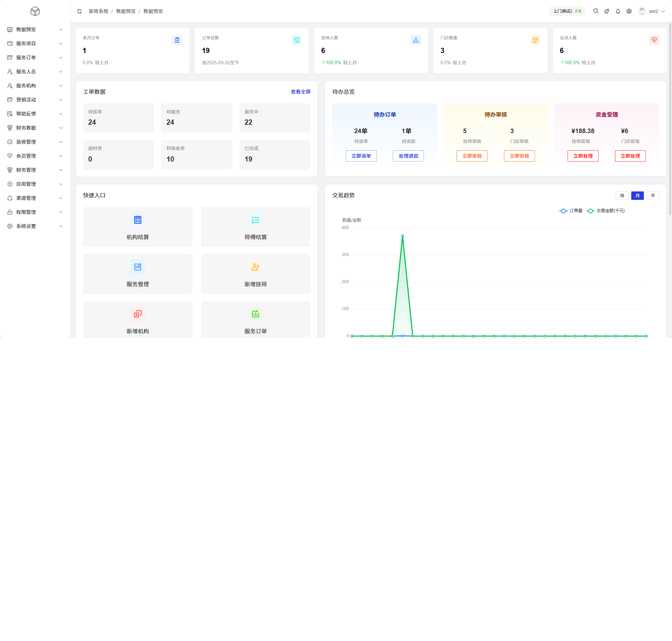Switch the trend chart to 年
The height and width of the screenshot is (641, 672).
(653, 196)
